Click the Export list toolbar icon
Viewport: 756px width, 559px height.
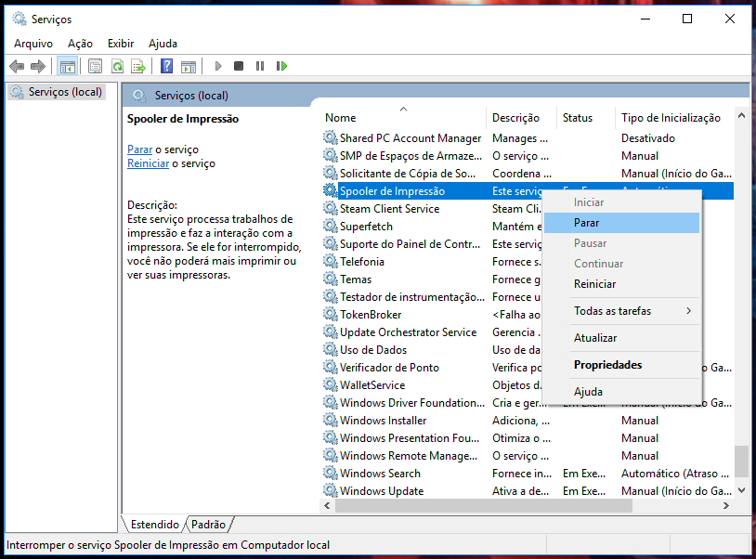pos(138,66)
